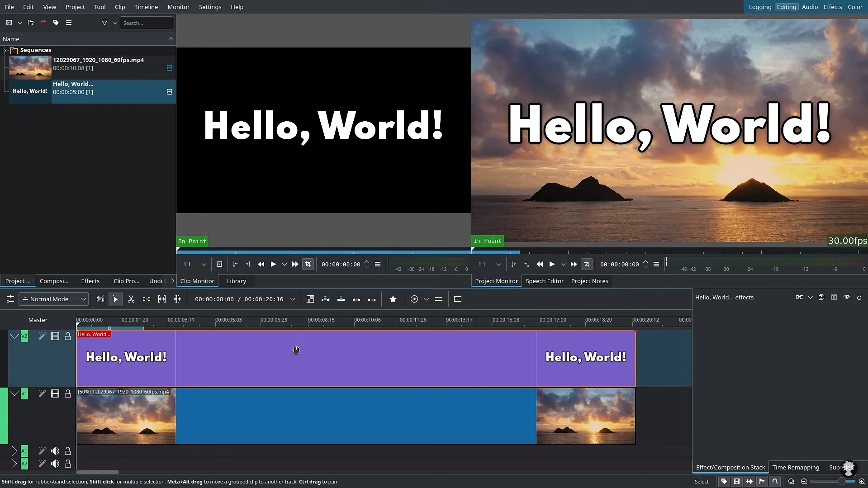868x488 pixels.
Task: Open the Timeline menu
Action: (x=146, y=7)
